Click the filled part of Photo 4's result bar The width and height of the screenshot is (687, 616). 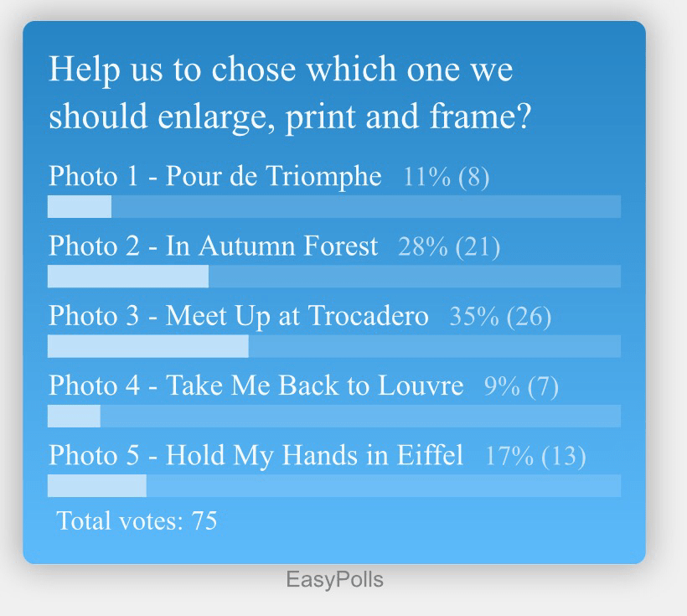click(x=74, y=416)
